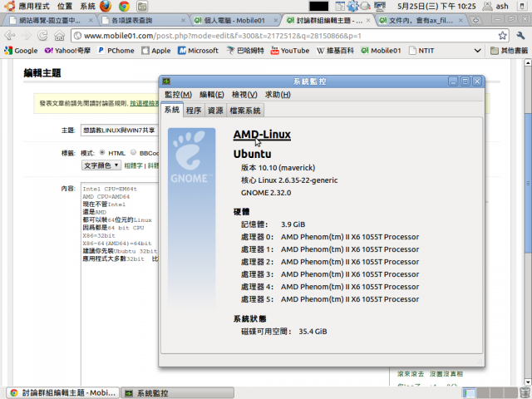Viewport: 532px width, 399px height.
Task: Click the power session icon at top-right
Action: 522,6
